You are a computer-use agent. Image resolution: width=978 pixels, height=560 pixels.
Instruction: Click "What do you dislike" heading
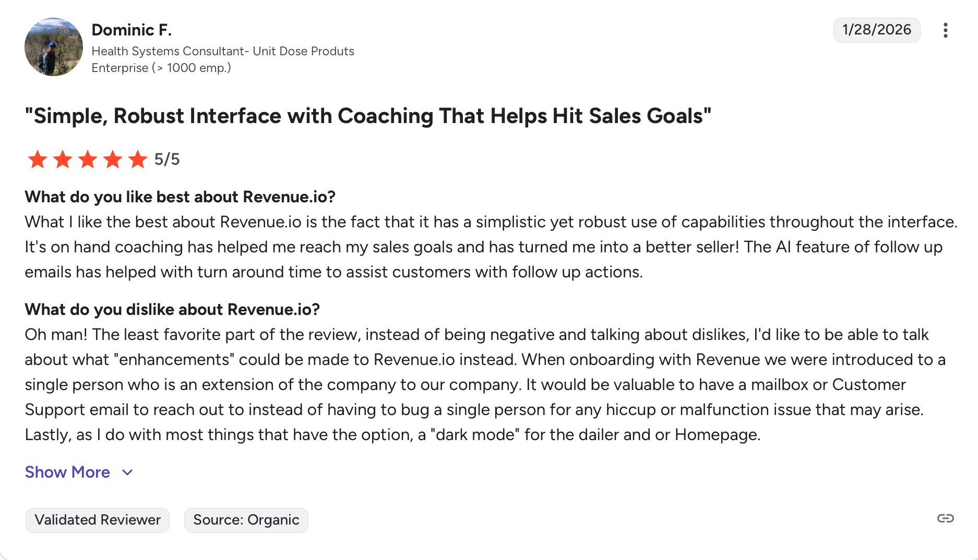172,310
